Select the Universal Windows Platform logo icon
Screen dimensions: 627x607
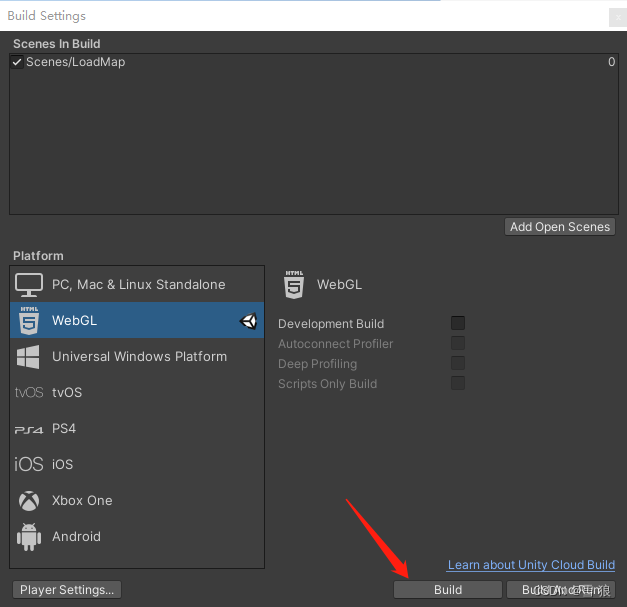pyautogui.click(x=28, y=357)
